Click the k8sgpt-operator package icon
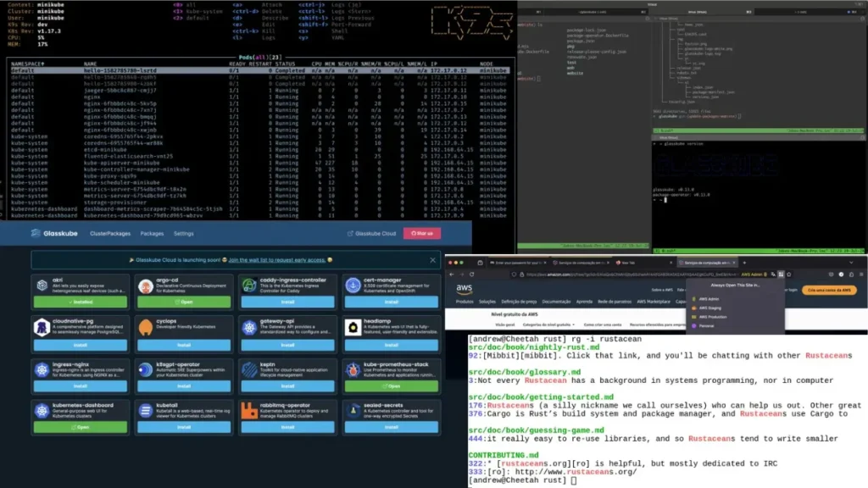The width and height of the screenshot is (868, 488). tap(146, 369)
